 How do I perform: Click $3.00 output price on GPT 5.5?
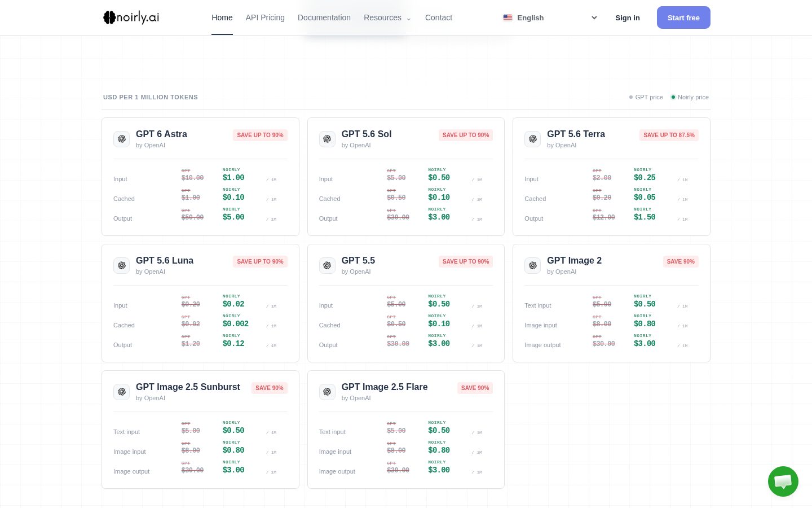click(439, 343)
